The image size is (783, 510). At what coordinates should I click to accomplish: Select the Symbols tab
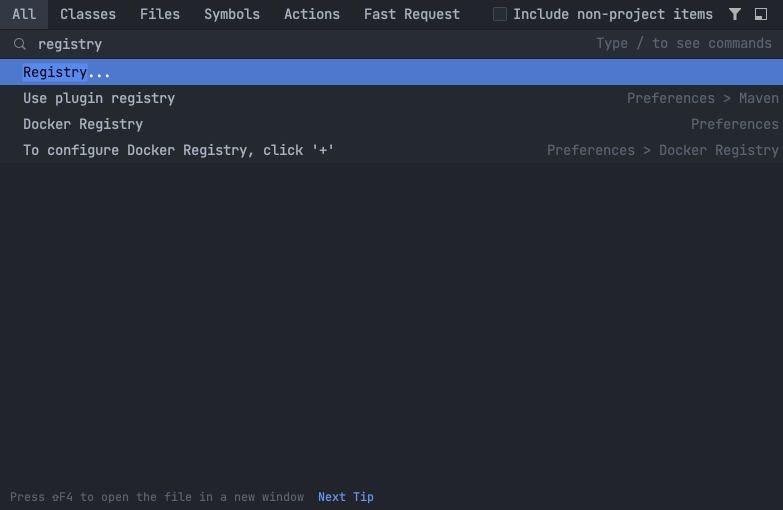point(232,14)
